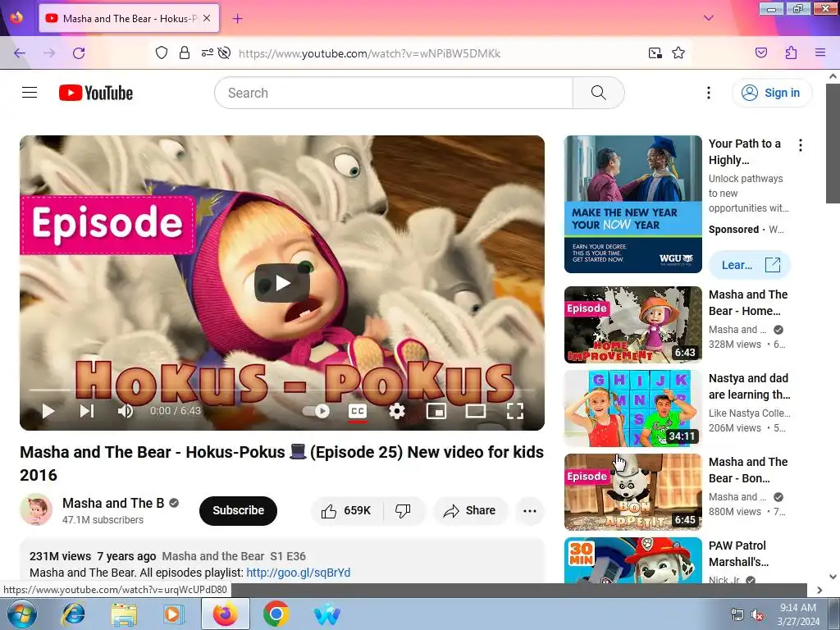Enter fullscreen mode icon

(x=515, y=411)
